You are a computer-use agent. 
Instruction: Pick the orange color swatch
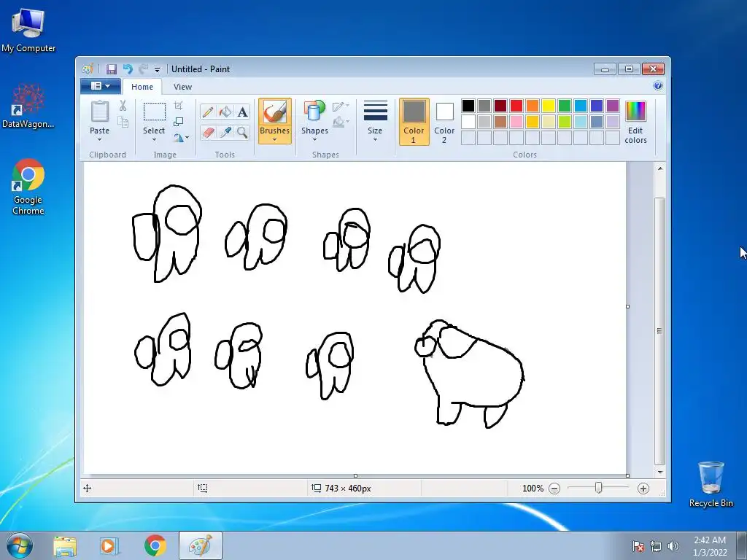coord(533,105)
